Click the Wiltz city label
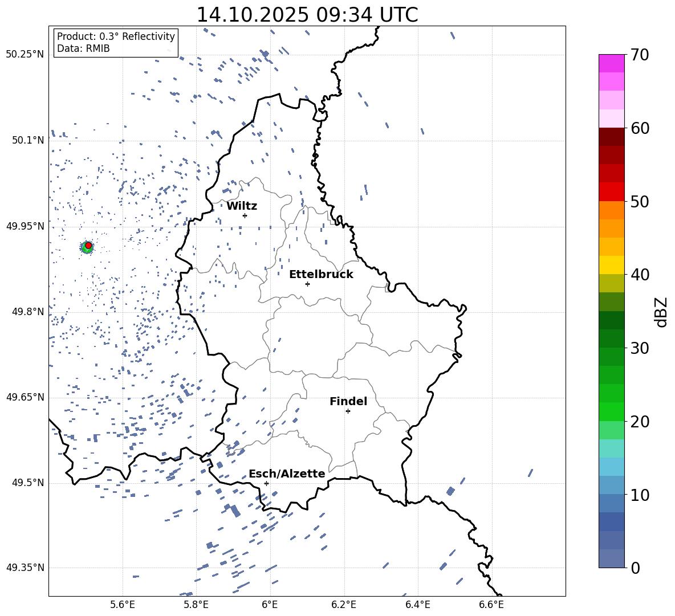Viewport: 675px width, 616px height. [x=242, y=206]
